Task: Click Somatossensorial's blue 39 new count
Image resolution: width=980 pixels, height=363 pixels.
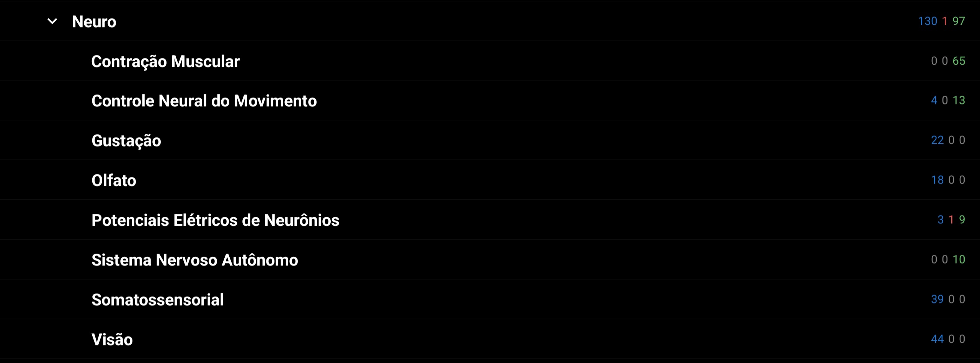Action: coord(937,299)
